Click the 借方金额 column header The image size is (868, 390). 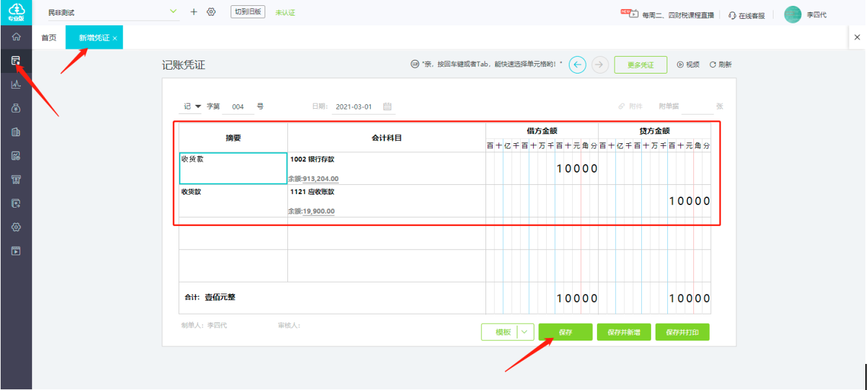[x=542, y=131]
